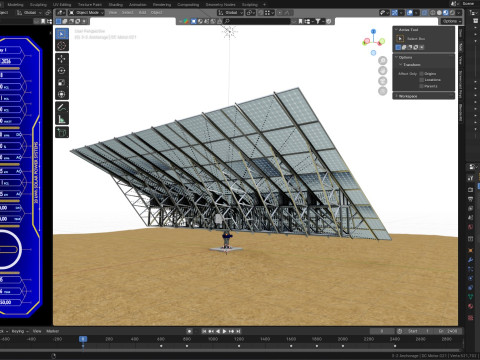This screenshot has width=480, height=360.
Task: Switch to the Modeling workspace tab
Action: (x=15, y=5)
